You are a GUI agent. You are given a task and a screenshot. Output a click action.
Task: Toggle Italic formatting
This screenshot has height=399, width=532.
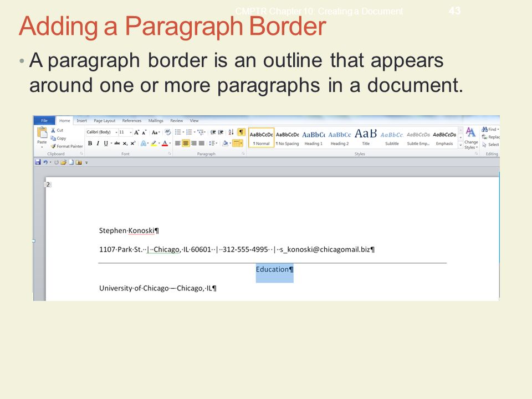[98, 143]
